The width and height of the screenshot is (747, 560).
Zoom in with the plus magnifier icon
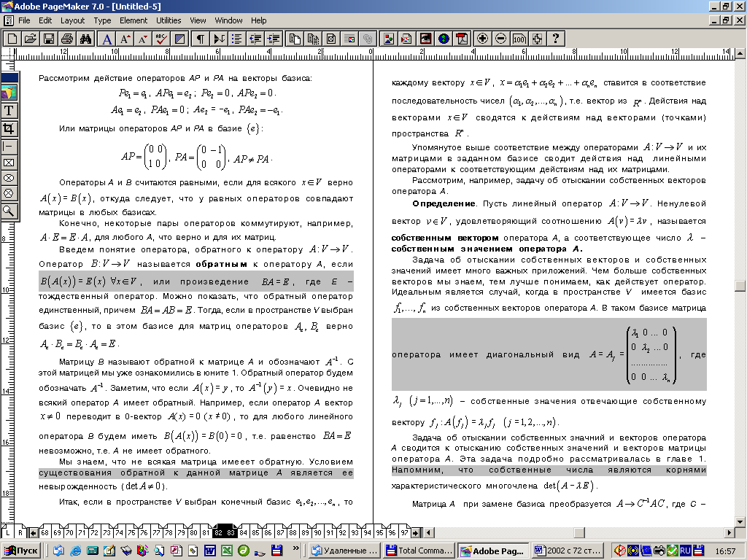coord(483,39)
